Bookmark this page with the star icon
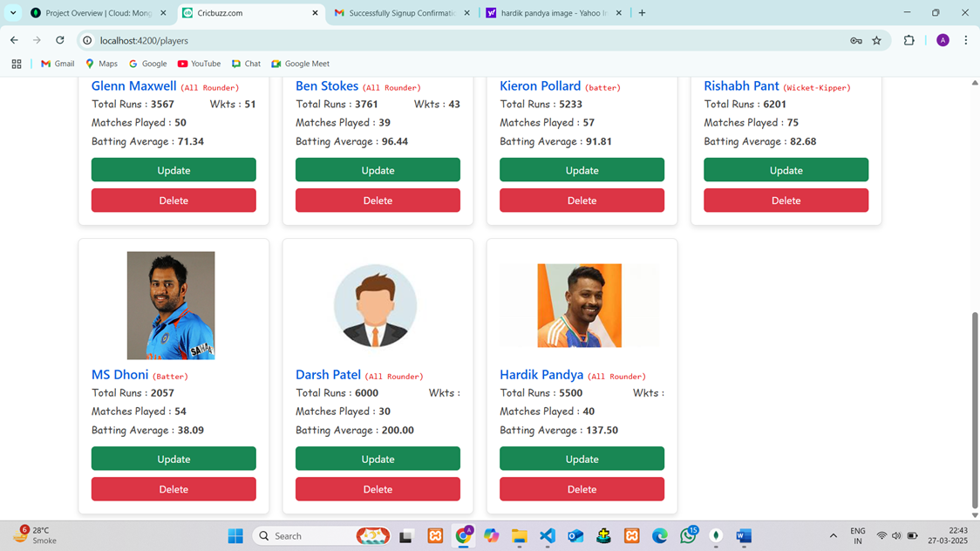980x551 pixels. 876,40
